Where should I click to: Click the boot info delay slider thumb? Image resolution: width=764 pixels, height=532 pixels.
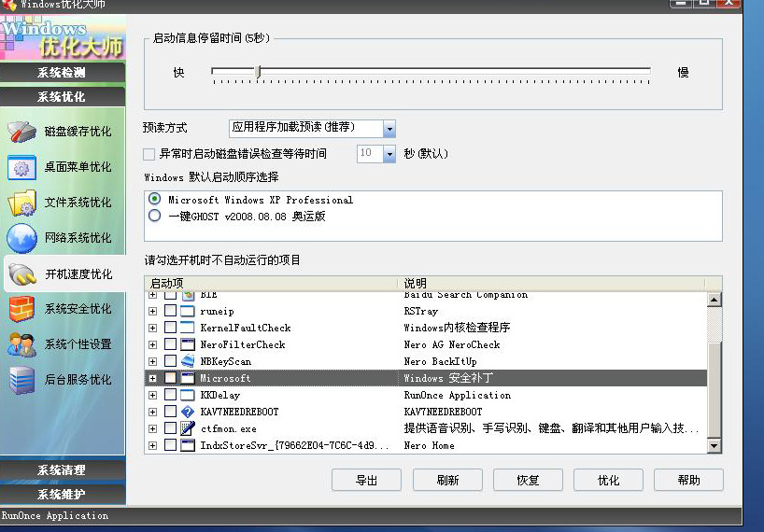[259, 72]
